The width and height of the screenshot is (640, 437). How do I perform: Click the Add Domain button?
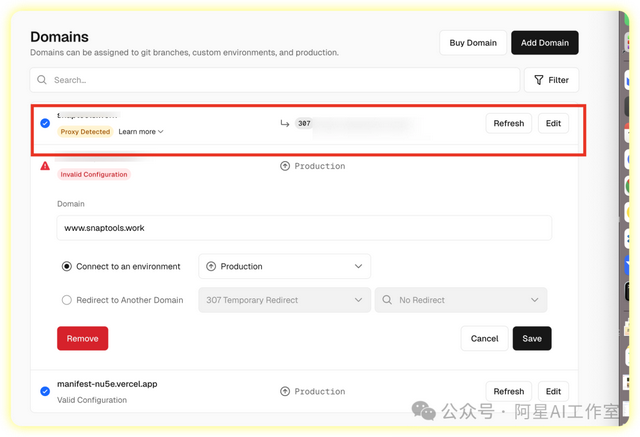click(x=544, y=43)
